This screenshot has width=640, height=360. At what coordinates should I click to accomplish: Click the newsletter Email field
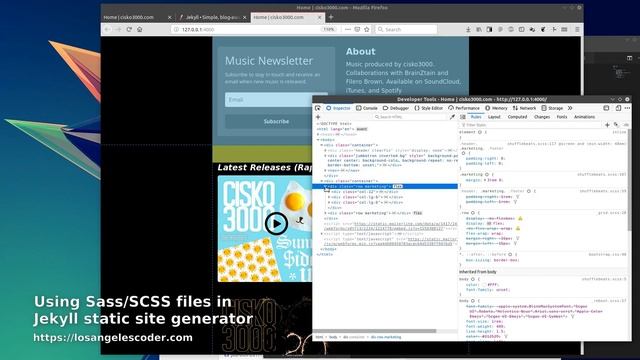pos(276,100)
